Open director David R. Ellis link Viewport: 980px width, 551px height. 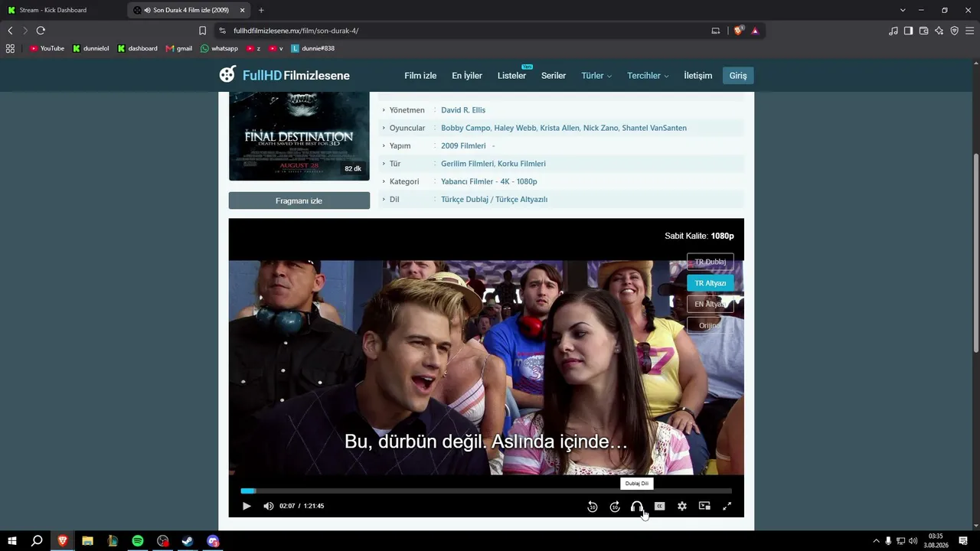click(463, 110)
